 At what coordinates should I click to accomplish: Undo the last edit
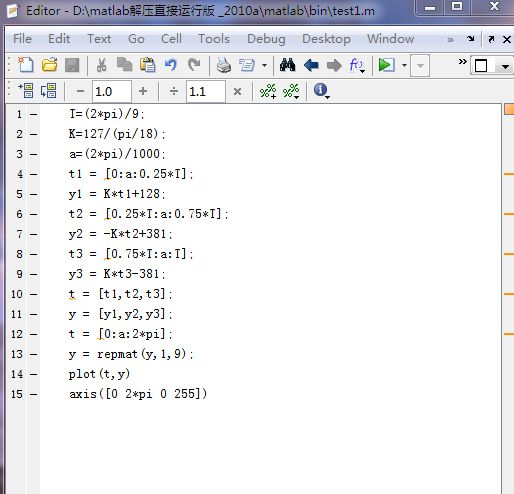click(171, 65)
